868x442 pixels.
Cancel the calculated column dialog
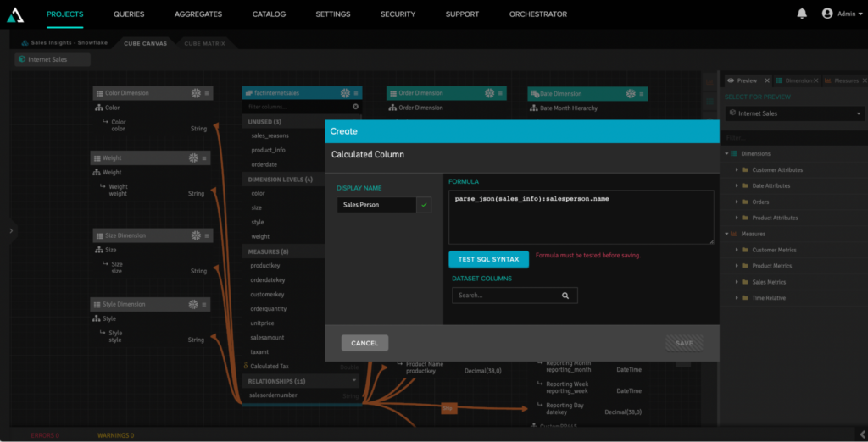pos(364,343)
